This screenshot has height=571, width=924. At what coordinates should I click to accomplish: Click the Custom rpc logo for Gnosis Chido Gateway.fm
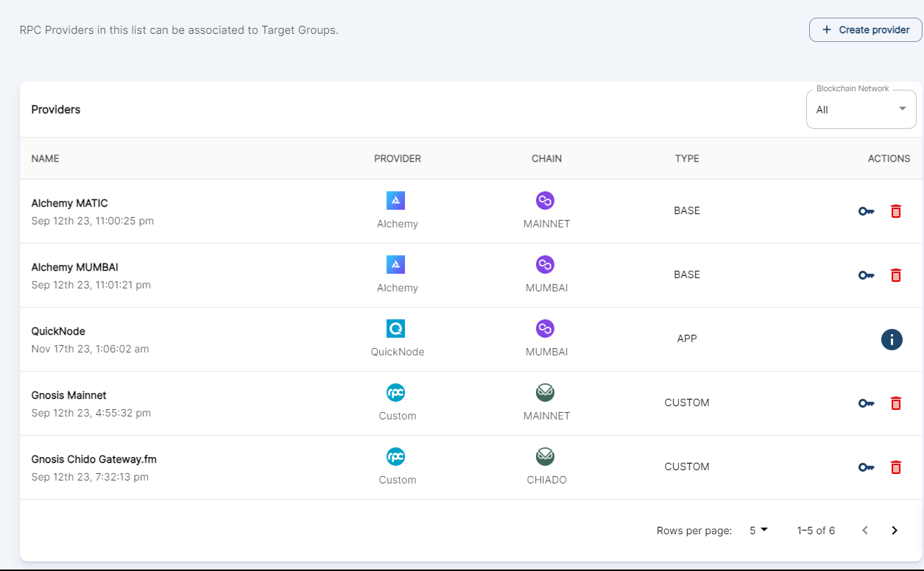(396, 457)
